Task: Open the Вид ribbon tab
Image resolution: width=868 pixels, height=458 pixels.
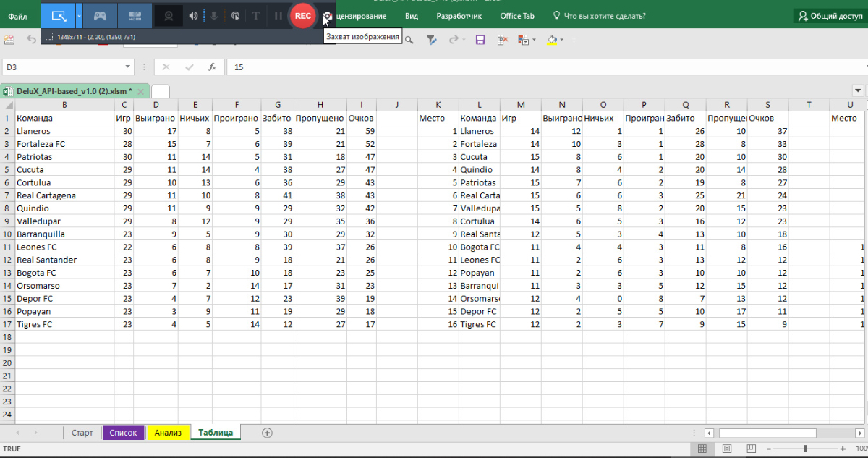Action: pyautogui.click(x=412, y=16)
